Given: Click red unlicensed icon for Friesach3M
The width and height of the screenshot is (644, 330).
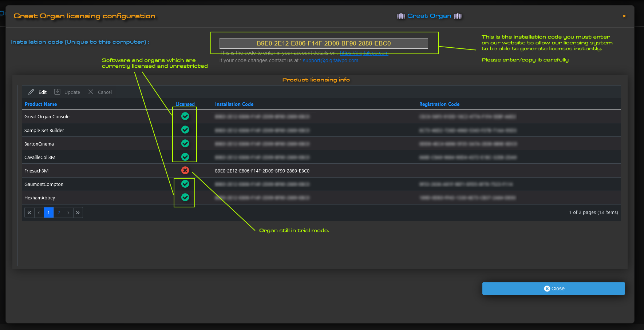Looking at the screenshot, I should [x=185, y=170].
